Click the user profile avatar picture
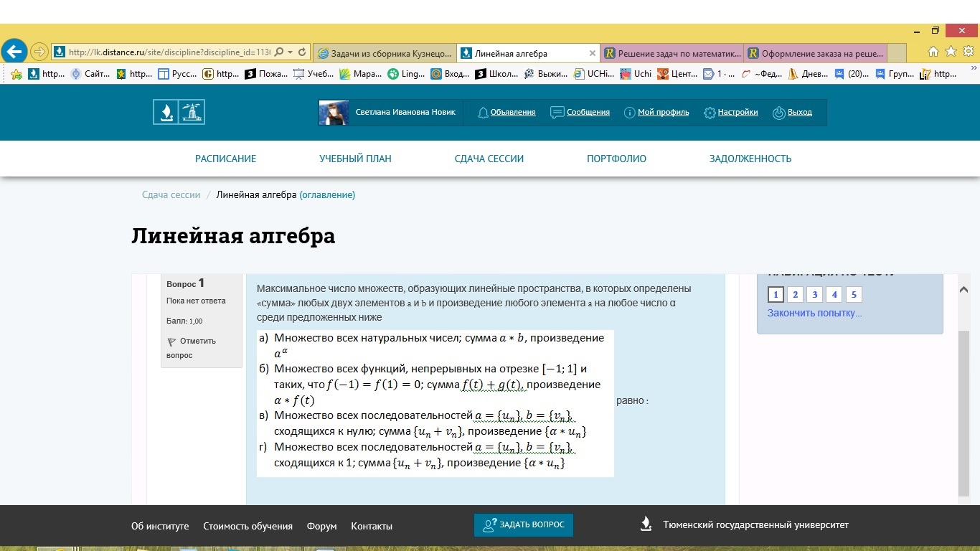 pos(334,113)
